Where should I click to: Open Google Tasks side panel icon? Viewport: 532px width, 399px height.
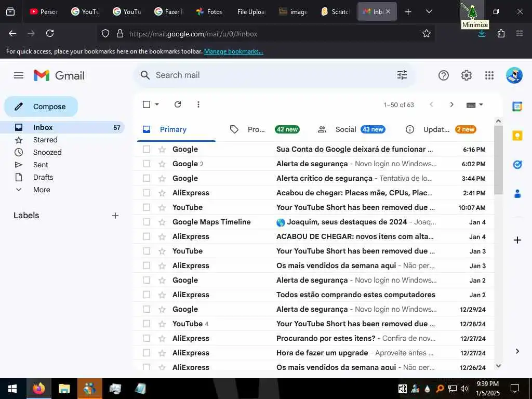(x=517, y=165)
